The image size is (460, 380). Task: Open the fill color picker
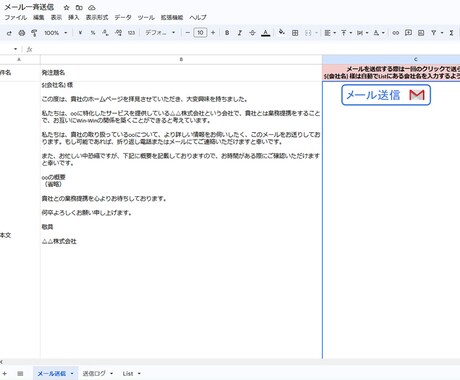click(282, 32)
